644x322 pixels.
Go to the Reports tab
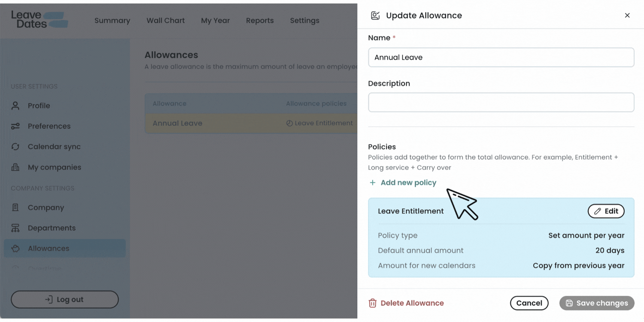click(x=259, y=21)
